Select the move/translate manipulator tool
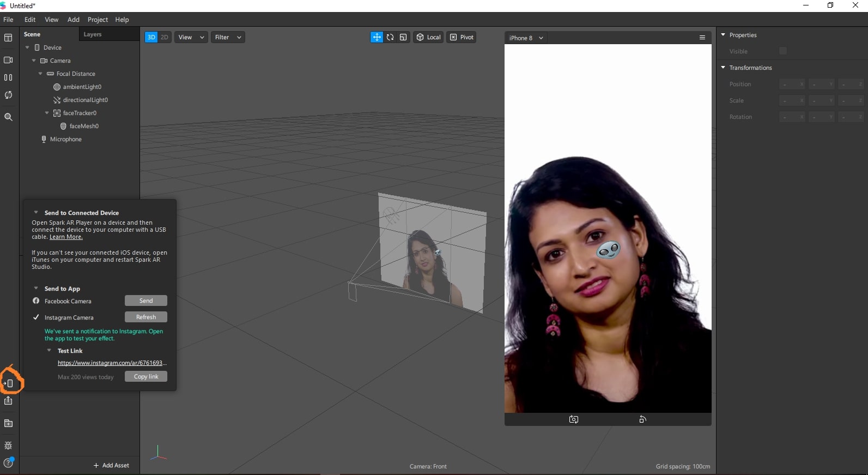This screenshot has width=868, height=475. click(377, 37)
